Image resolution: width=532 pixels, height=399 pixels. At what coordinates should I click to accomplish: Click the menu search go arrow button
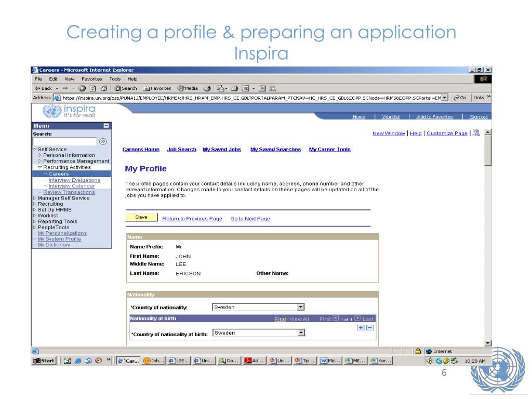(x=103, y=141)
